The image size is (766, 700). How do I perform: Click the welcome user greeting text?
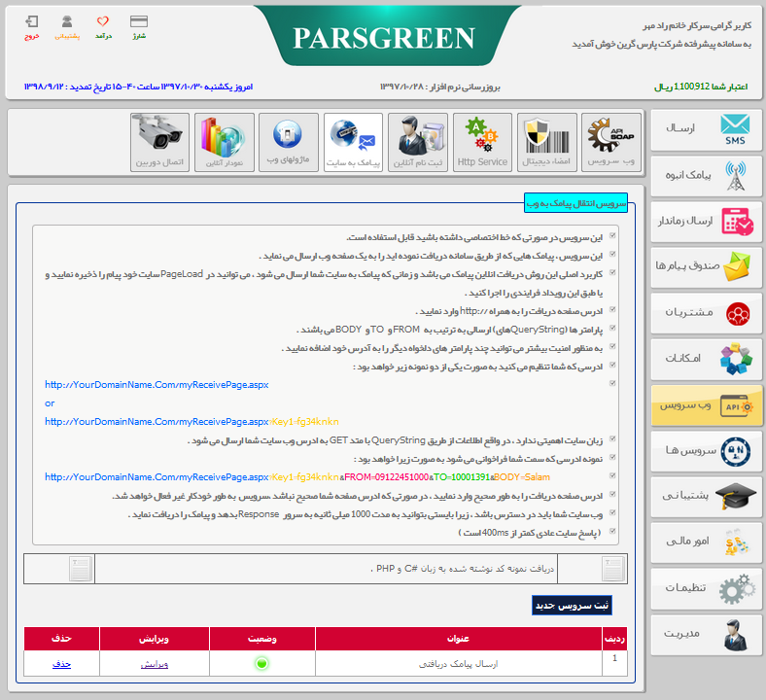point(697,25)
